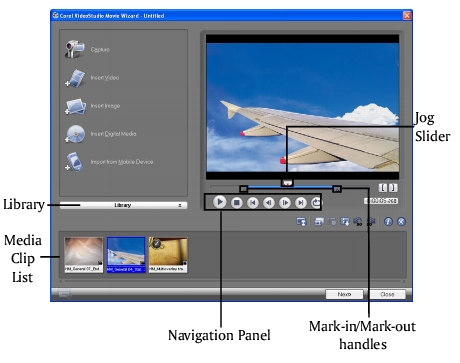Jump to the clip's Home start frame
This screenshot has width=460, height=363.
(x=253, y=203)
